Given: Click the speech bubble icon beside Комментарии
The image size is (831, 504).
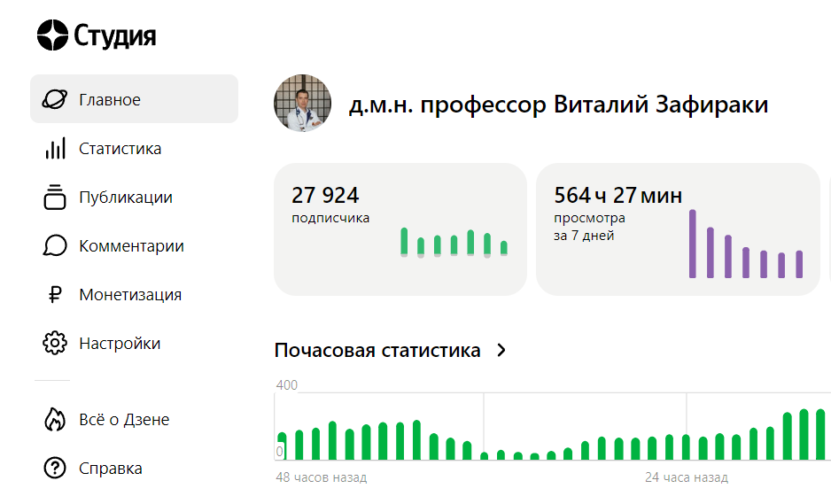Looking at the screenshot, I should [55, 245].
